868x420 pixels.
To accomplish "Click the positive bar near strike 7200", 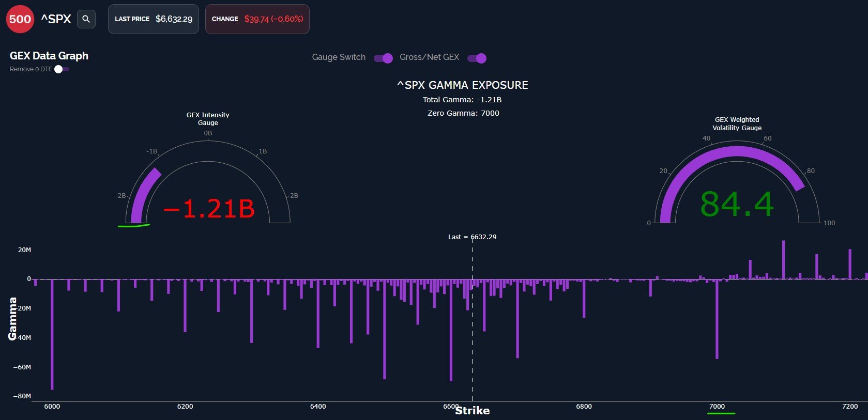I will pos(850,265).
